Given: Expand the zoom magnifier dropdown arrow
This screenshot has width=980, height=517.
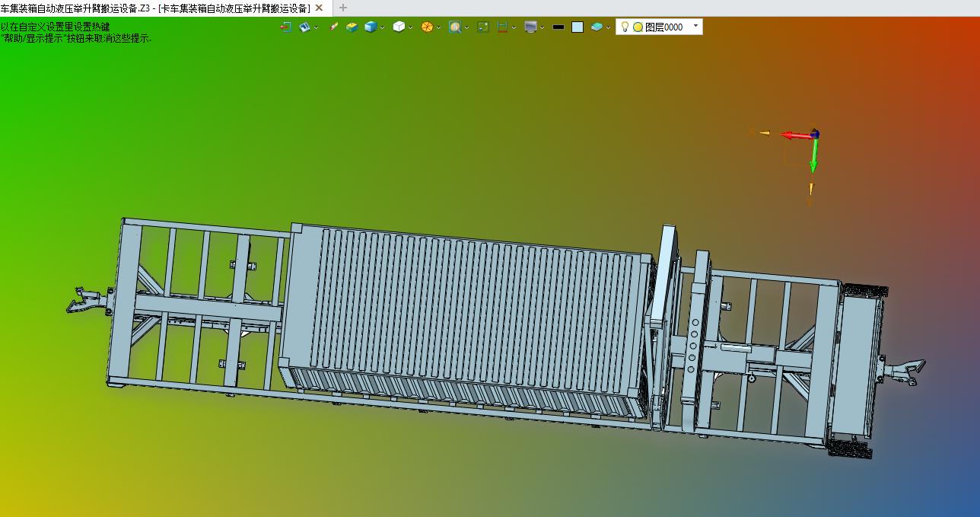Looking at the screenshot, I should [466, 27].
